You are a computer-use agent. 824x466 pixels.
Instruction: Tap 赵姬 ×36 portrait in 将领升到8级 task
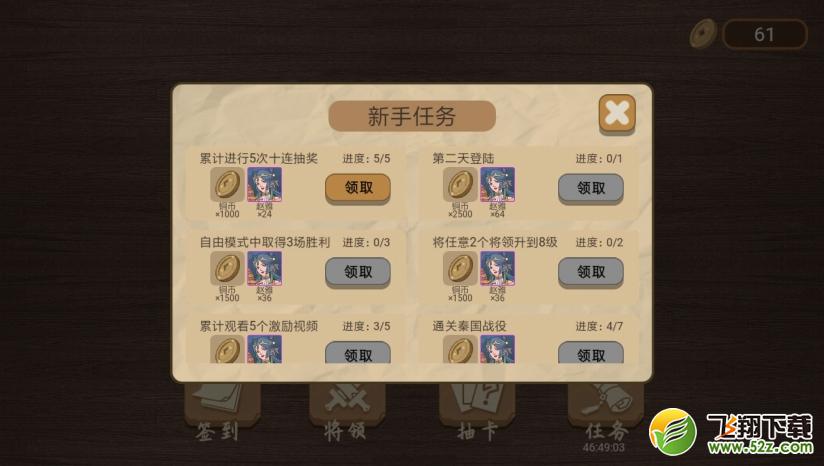tap(497, 268)
